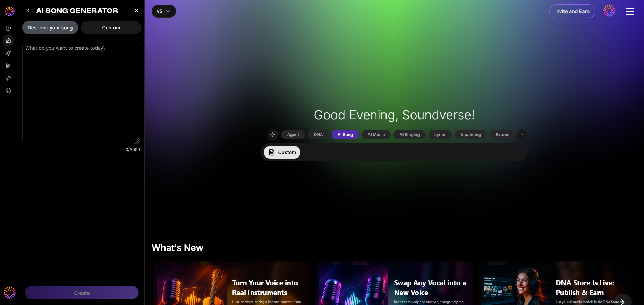The height and width of the screenshot is (305, 644).
Task: Open the hamburger menu icon
Action: pyautogui.click(x=630, y=11)
